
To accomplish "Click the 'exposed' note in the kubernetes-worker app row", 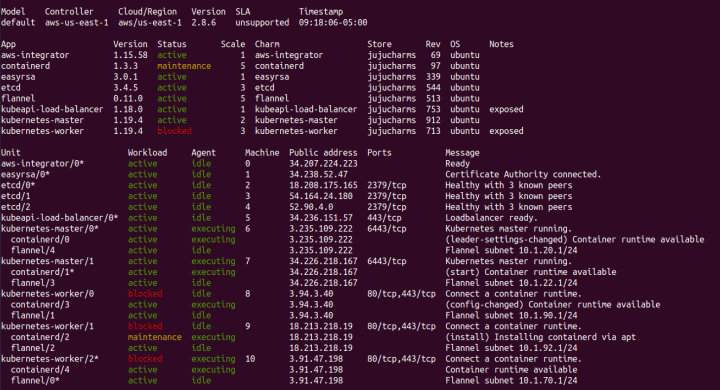I will pos(506,131).
